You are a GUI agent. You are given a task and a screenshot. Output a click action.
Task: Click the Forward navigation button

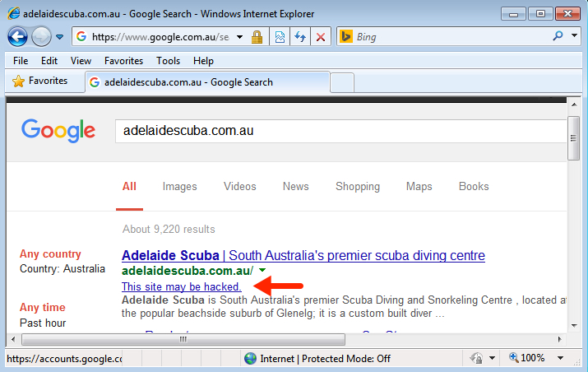point(41,37)
